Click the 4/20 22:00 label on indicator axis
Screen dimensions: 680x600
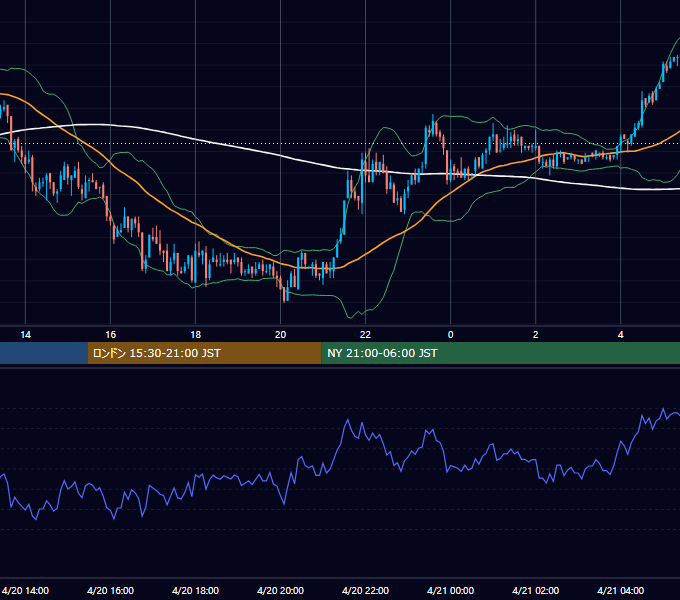tap(365, 590)
